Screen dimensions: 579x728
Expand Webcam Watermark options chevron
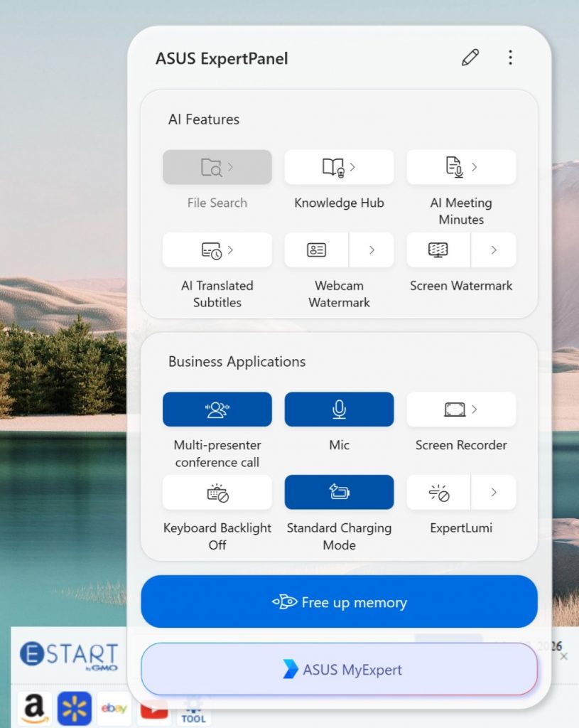tap(372, 250)
